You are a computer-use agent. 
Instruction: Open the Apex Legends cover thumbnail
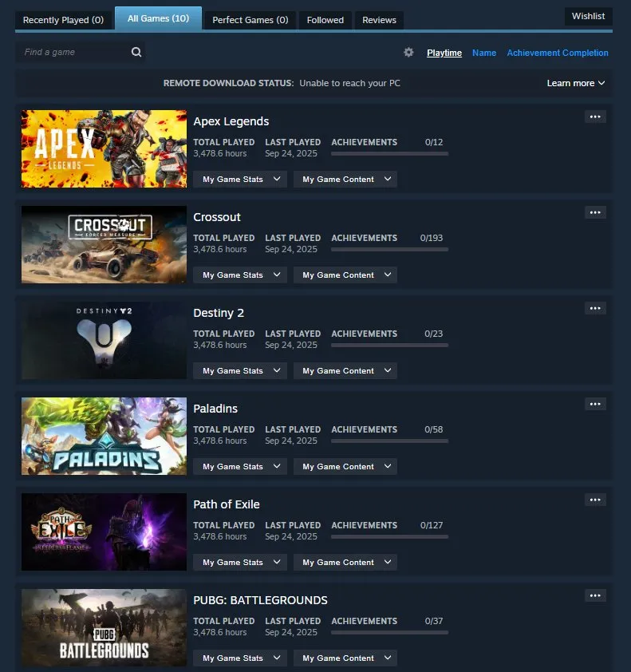[104, 148]
